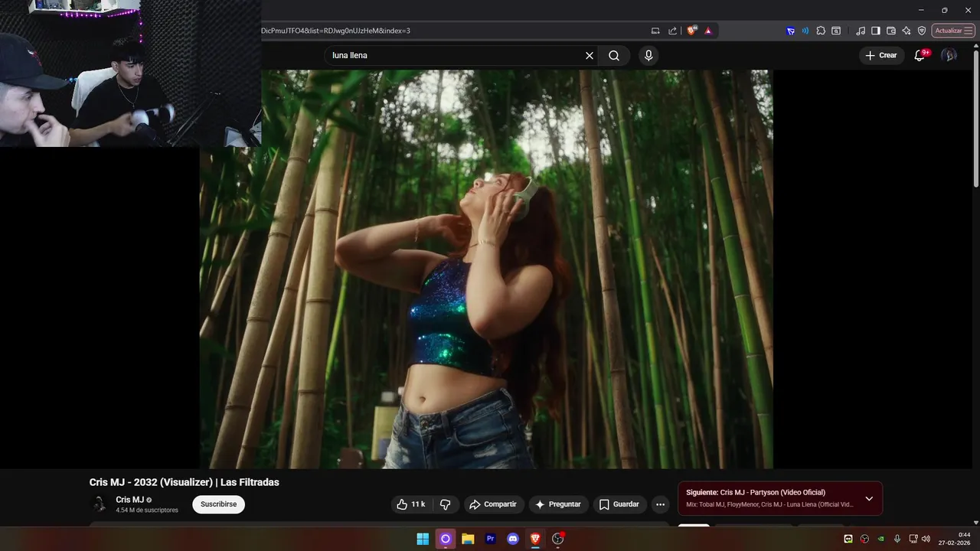Click the blue sound waves extension icon
This screenshot has height=551, width=980.
[805, 31]
